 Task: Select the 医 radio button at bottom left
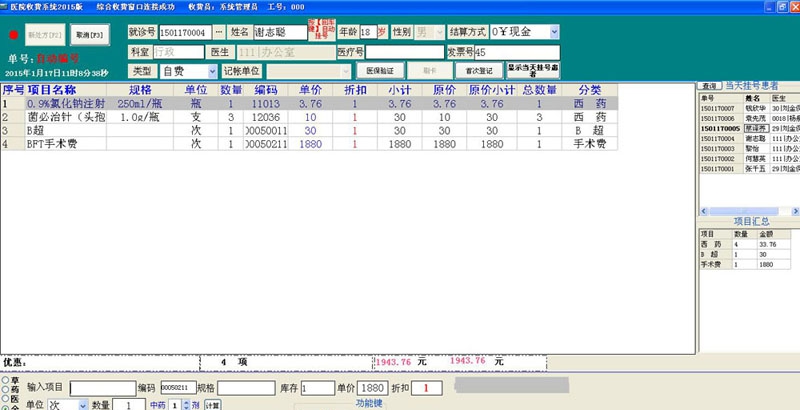click(x=5, y=396)
